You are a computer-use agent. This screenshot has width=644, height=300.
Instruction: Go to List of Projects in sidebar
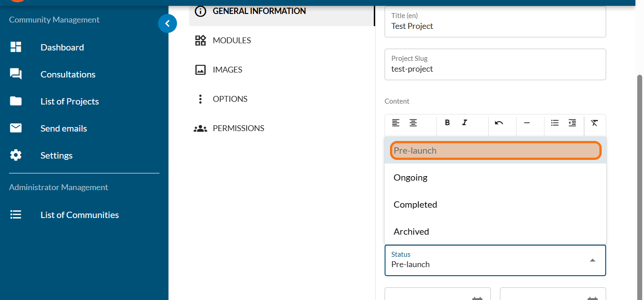[69, 101]
